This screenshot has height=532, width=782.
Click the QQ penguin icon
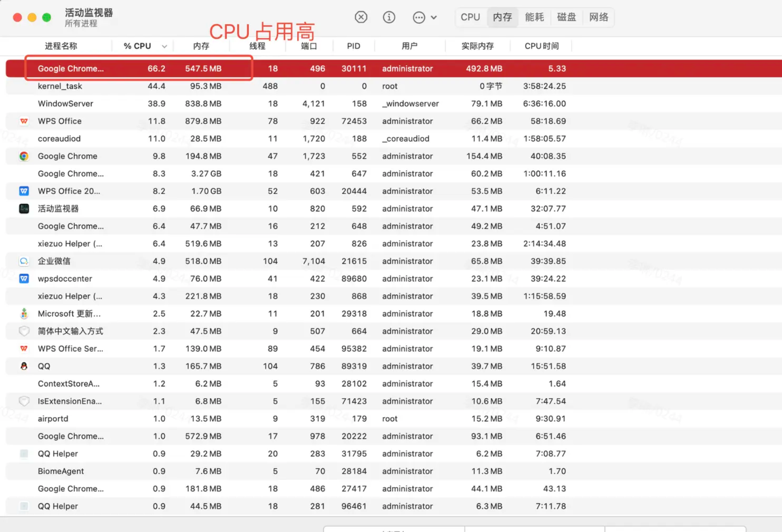[x=24, y=366]
